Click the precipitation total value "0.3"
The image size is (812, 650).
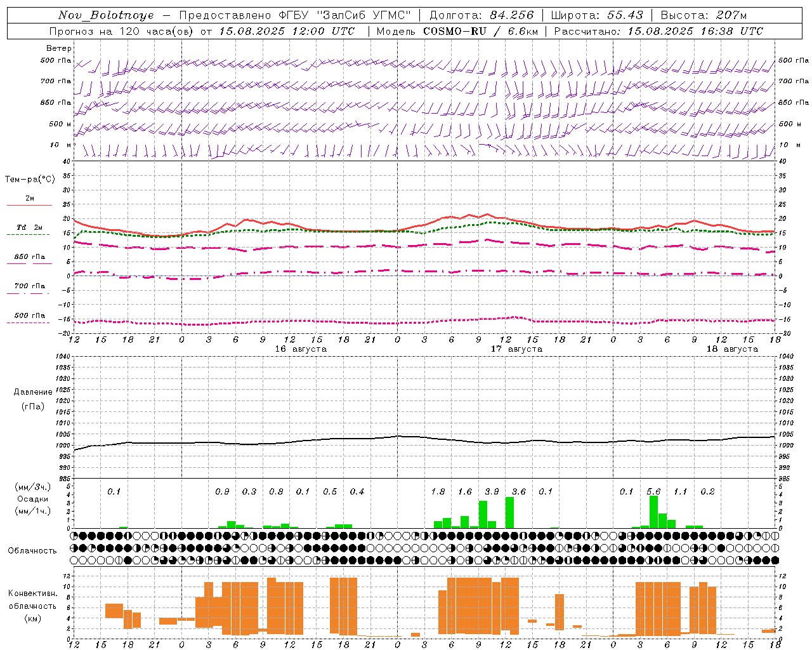tap(249, 492)
